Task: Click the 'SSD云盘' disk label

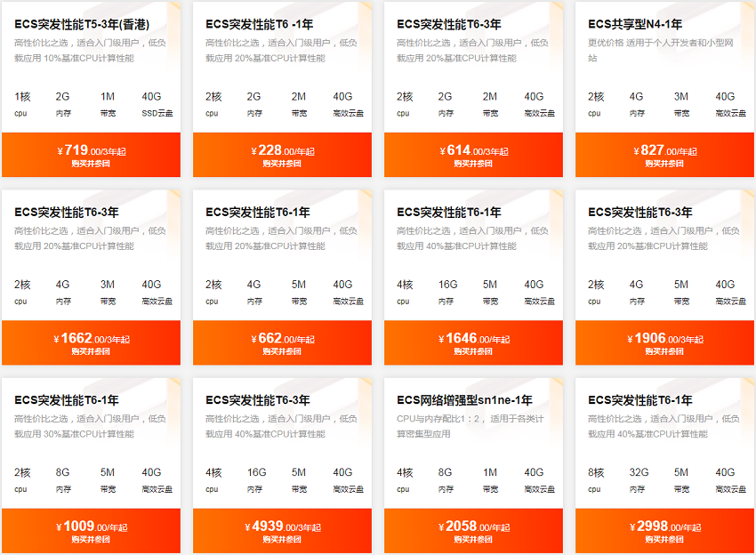Action: point(157,113)
